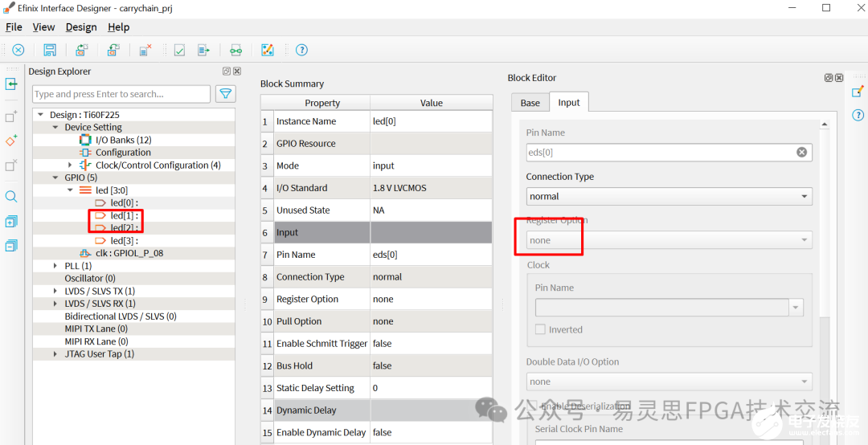Click the generate constraint files icon

point(203,50)
